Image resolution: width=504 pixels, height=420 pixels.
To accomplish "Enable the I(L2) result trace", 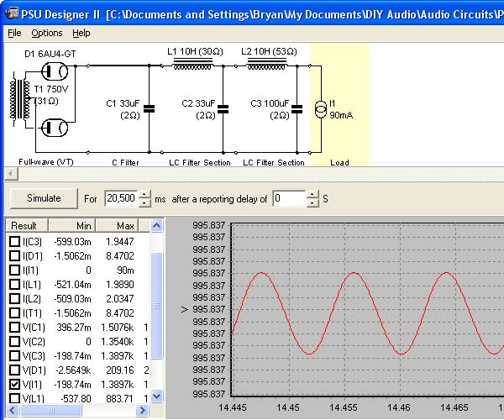I will pos(14,298).
